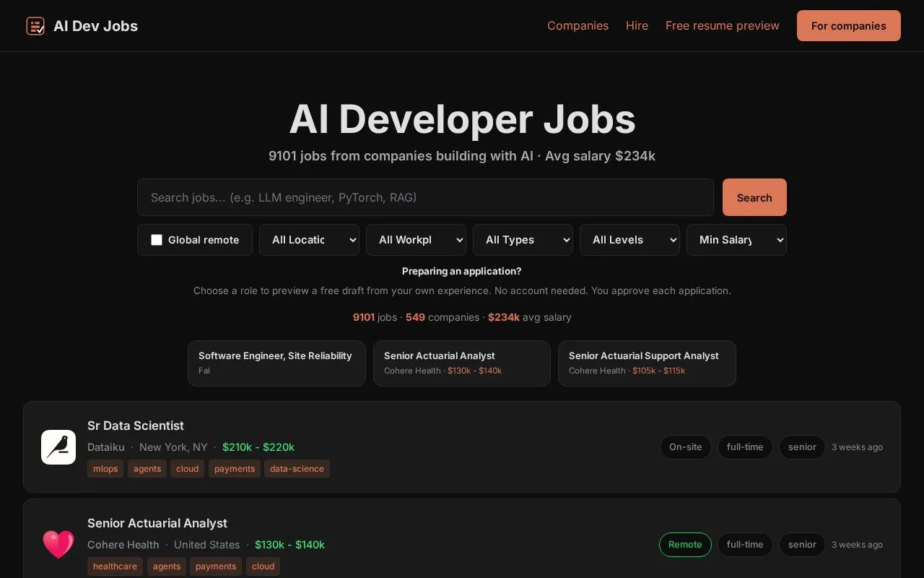Viewport: 924px width, 578px height.
Task: Open the Hire navigation link
Action: point(637,26)
